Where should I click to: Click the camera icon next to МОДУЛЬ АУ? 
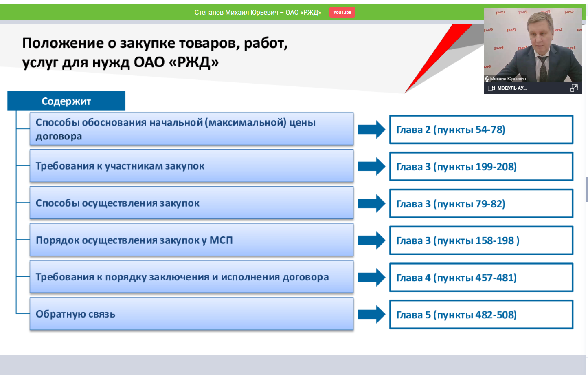point(491,88)
